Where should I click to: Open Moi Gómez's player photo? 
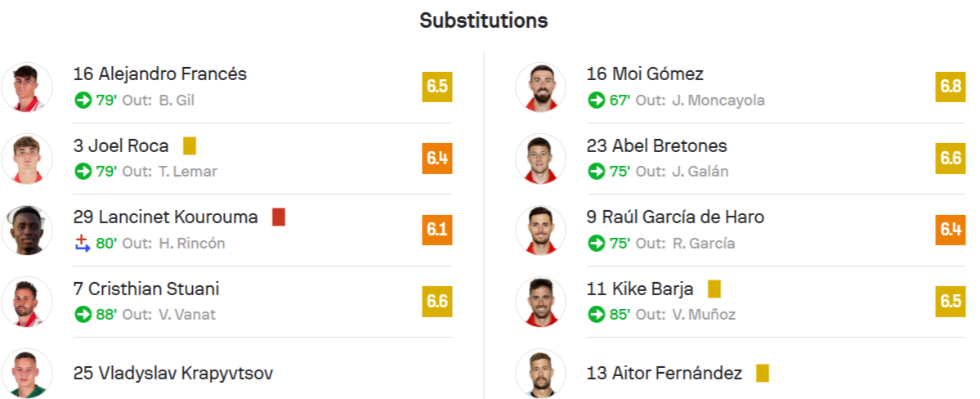point(540,87)
